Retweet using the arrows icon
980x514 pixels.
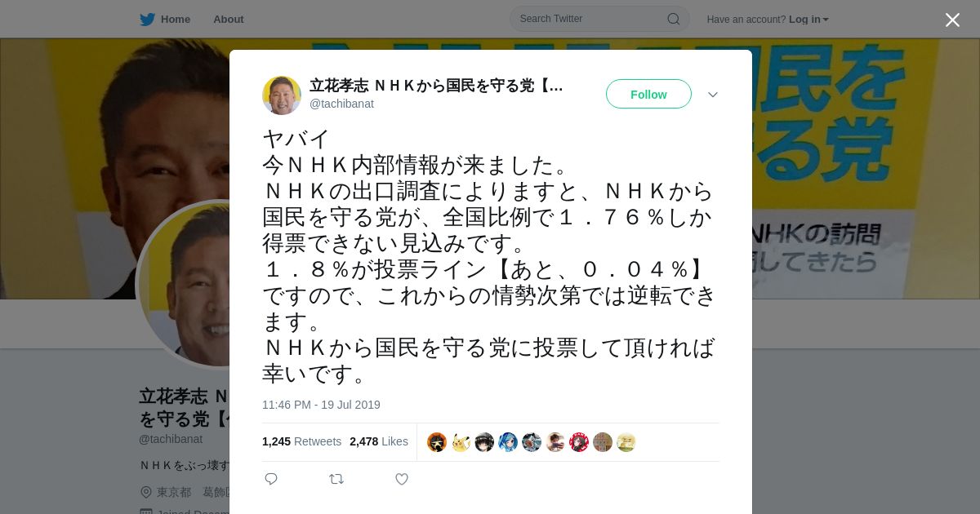pyautogui.click(x=336, y=479)
